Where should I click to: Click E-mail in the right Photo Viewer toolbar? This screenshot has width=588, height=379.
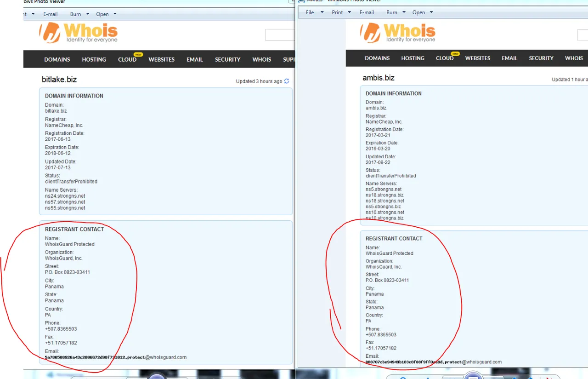(367, 12)
